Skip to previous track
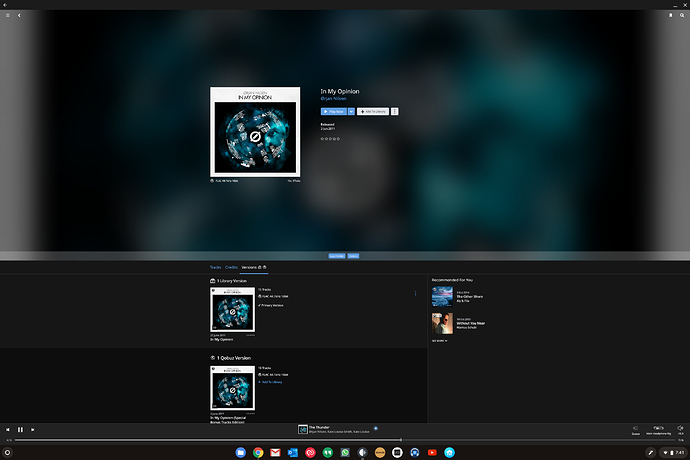 (7, 430)
